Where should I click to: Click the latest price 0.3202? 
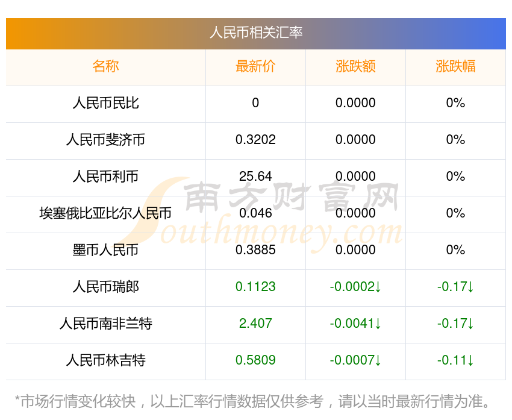click(255, 140)
